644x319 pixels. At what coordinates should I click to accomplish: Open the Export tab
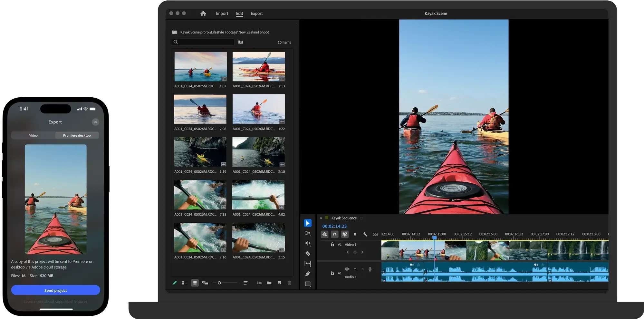pyautogui.click(x=257, y=14)
